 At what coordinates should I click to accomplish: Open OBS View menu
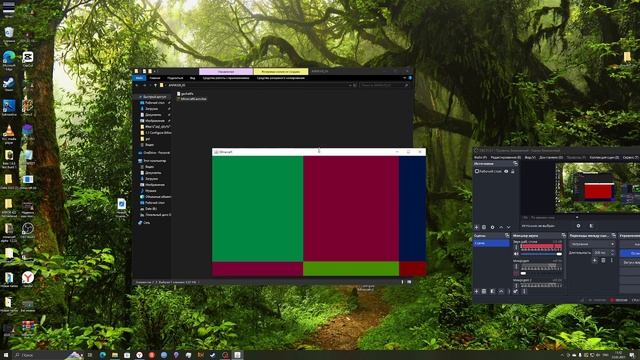pyautogui.click(x=530, y=157)
